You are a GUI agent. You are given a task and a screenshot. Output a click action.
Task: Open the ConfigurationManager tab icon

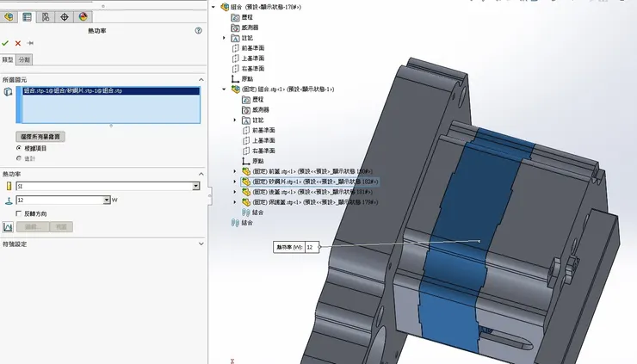pos(46,16)
